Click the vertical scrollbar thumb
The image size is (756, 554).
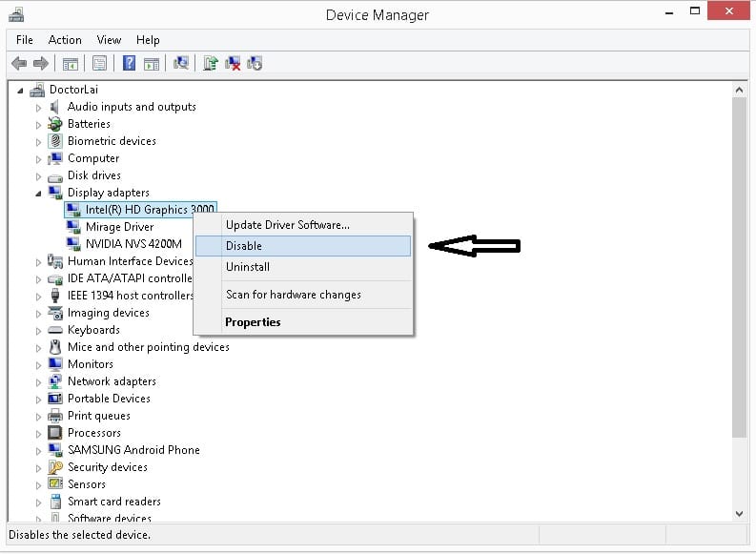[739, 268]
